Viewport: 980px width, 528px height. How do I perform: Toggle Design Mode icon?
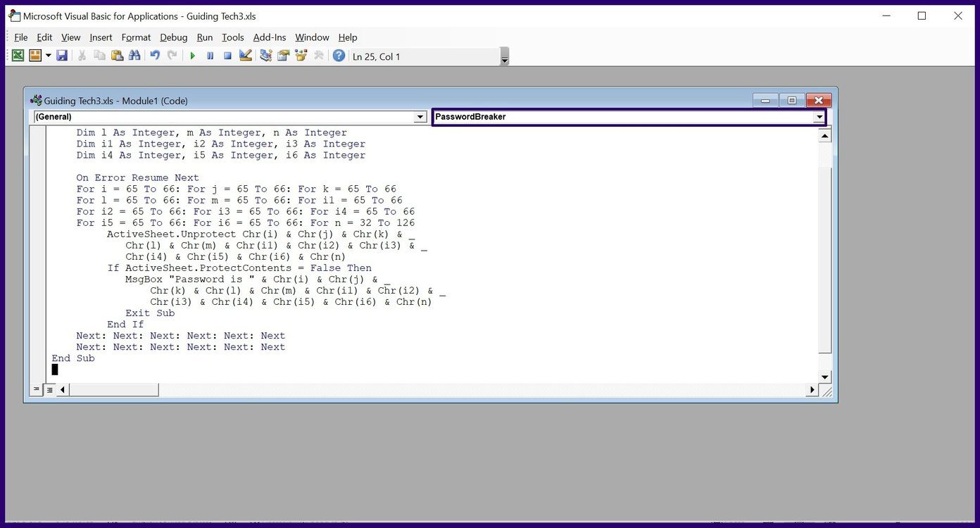(x=246, y=56)
